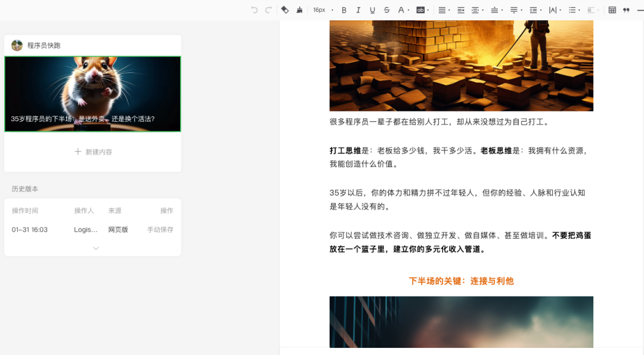Viewport: 644px width, 355px height.
Task: Insert a blockquote with the quotes icon
Action: [x=626, y=10]
